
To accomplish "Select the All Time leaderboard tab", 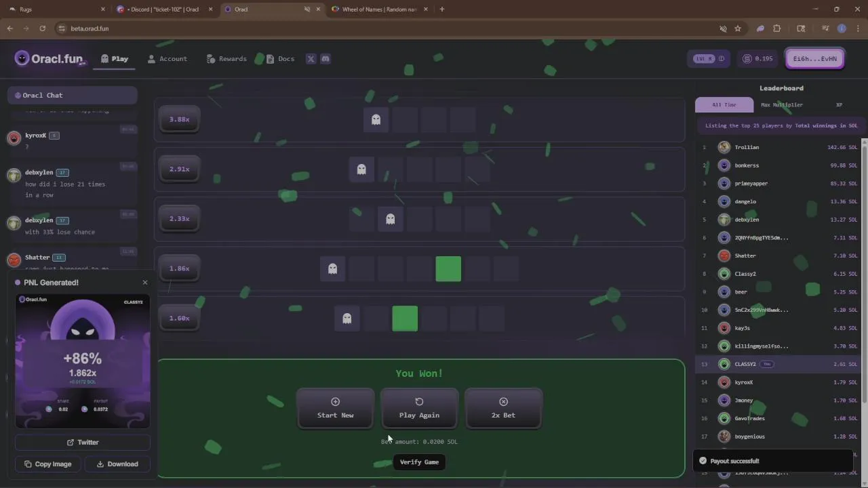I will pos(724,105).
